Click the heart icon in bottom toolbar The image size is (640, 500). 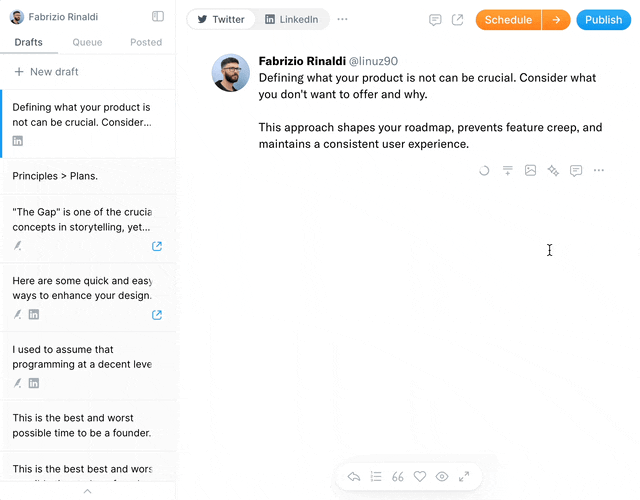(x=420, y=477)
